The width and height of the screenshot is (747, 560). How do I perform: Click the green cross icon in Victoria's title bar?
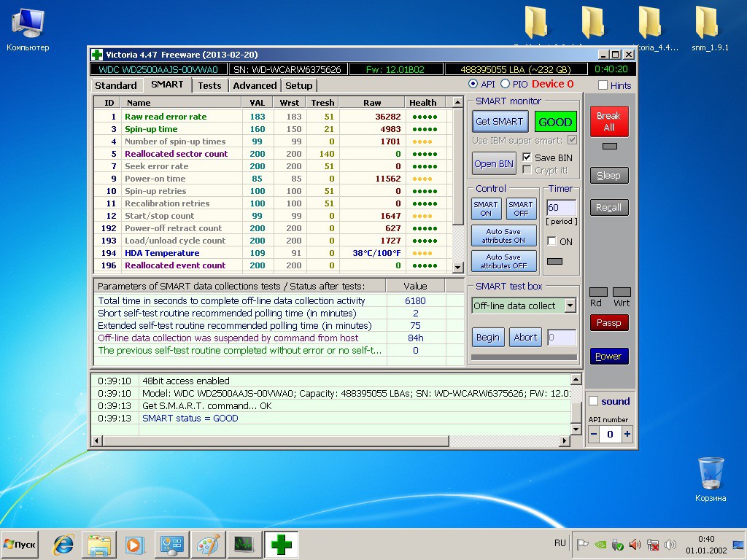tap(97, 55)
